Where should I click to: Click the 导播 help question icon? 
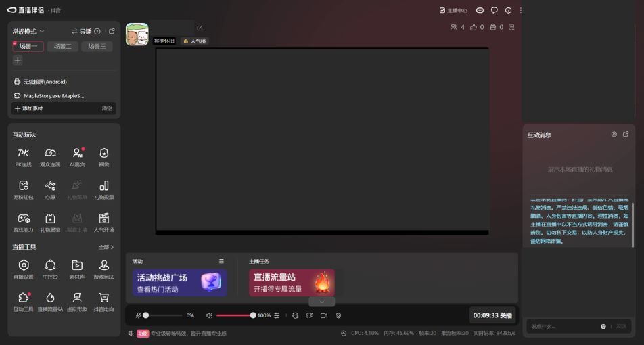point(97,31)
